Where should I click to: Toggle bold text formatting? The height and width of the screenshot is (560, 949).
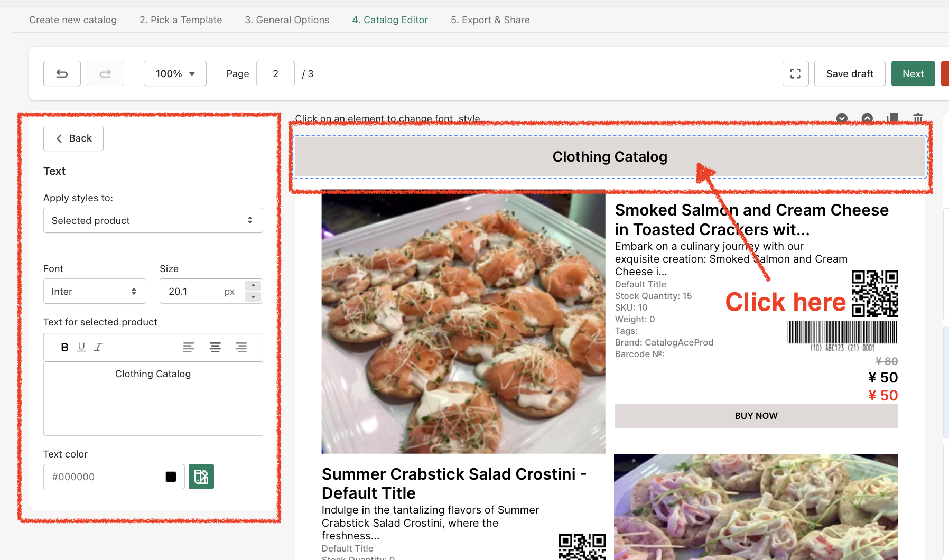(64, 347)
